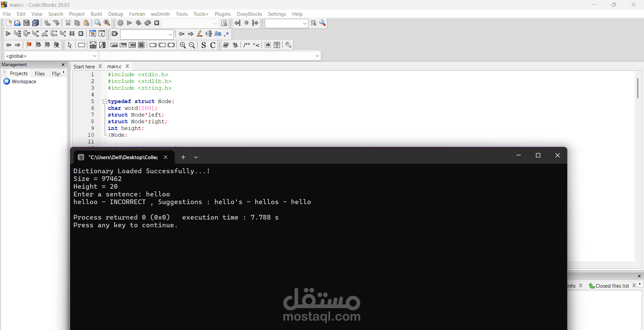The height and width of the screenshot is (330, 644).
Task: Toggle comments with C icon
Action: click(213, 45)
